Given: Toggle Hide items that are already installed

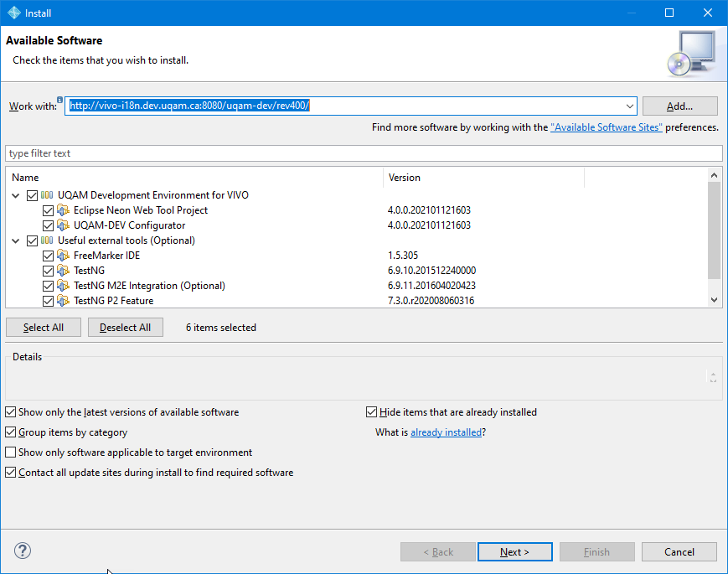Looking at the screenshot, I should pos(371,412).
